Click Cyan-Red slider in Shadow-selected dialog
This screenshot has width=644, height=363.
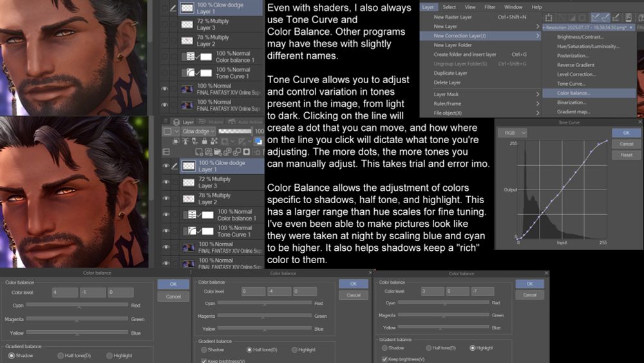click(77, 305)
